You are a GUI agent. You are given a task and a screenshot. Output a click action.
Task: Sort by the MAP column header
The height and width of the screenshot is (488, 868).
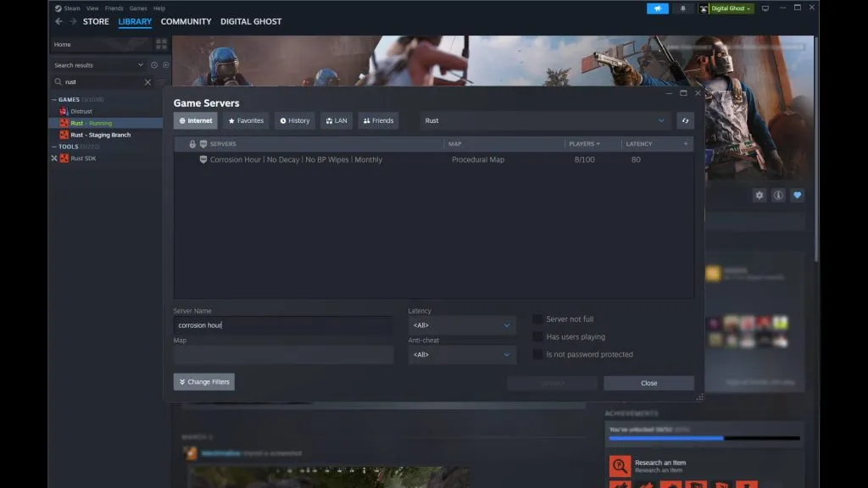(x=454, y=144)
